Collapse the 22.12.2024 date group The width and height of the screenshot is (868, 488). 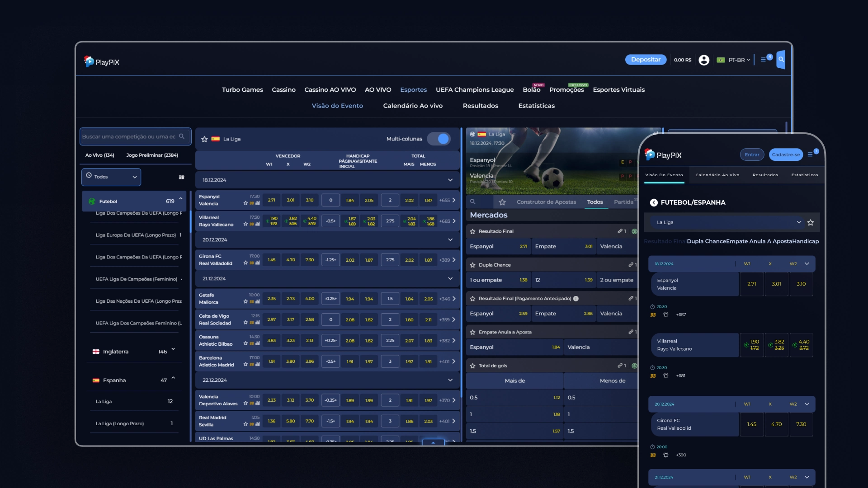tap(450, 380)
